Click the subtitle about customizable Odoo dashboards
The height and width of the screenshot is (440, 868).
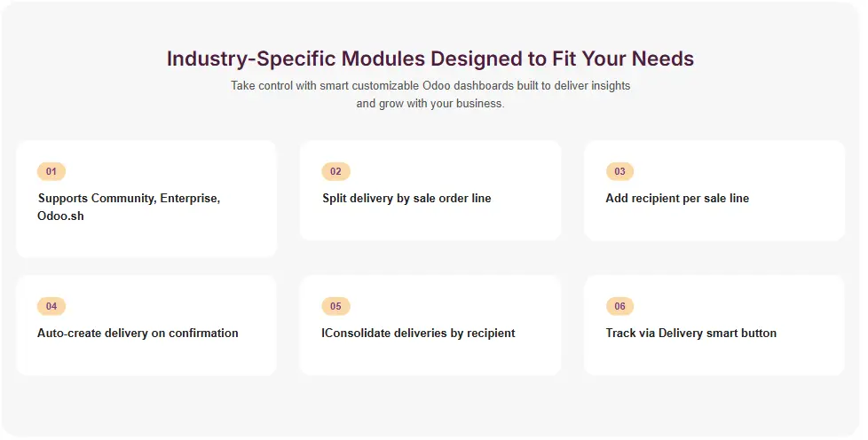[430, 94]
